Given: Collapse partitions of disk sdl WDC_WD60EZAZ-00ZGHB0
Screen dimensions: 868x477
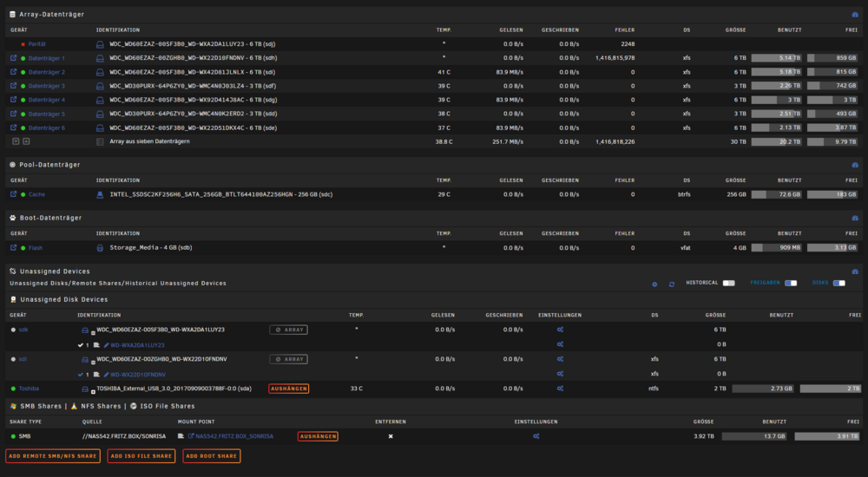Looking at the screenshot, I should [93, 363].
